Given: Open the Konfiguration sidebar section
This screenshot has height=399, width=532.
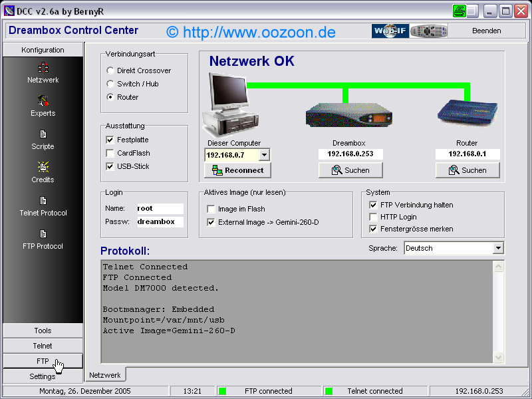Looking at the screenshot, I should click(x=43, y=50).
